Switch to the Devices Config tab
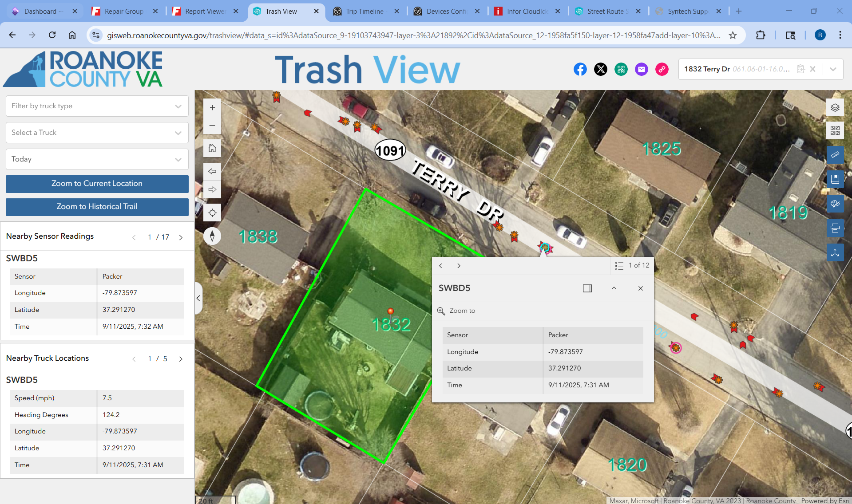Screen dimensions: 852x504 coord(447,11)
